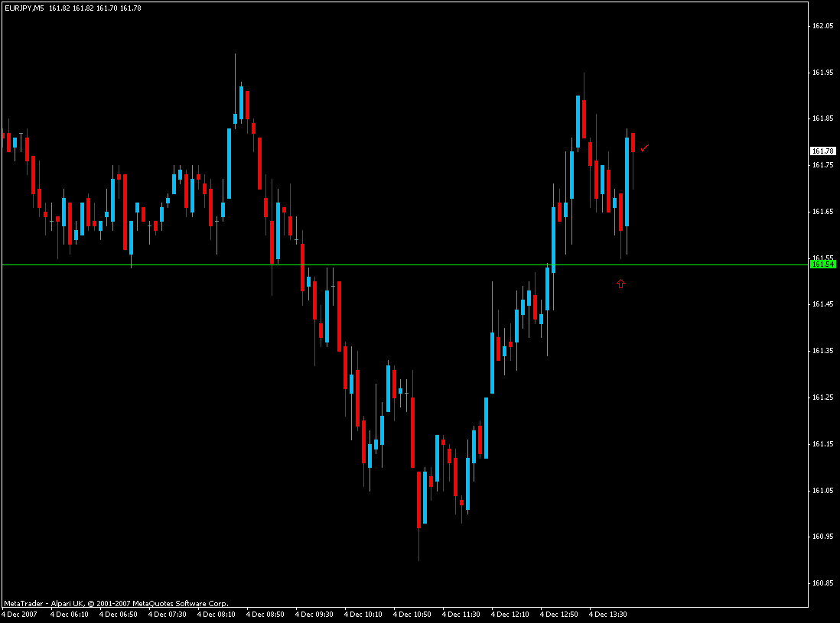The image size is (840, 623).
Task: Click the 161.95 price axis label
Action: click(823, 73)
